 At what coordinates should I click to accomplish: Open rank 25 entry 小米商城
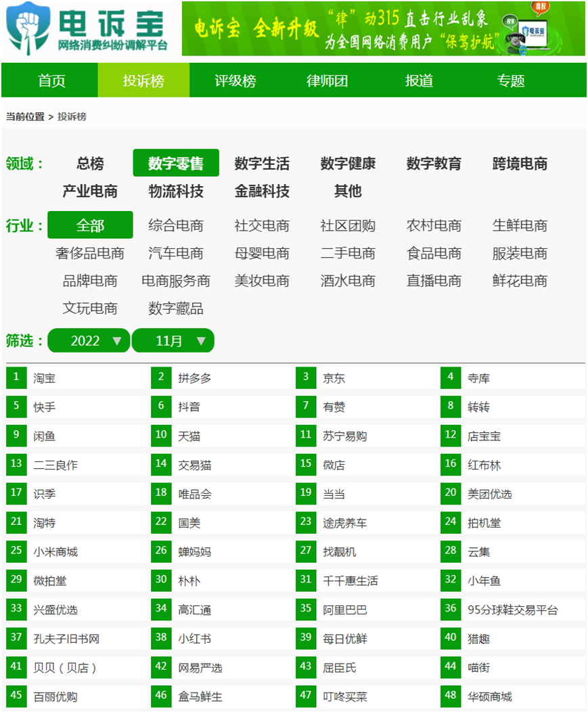[55, 552]
